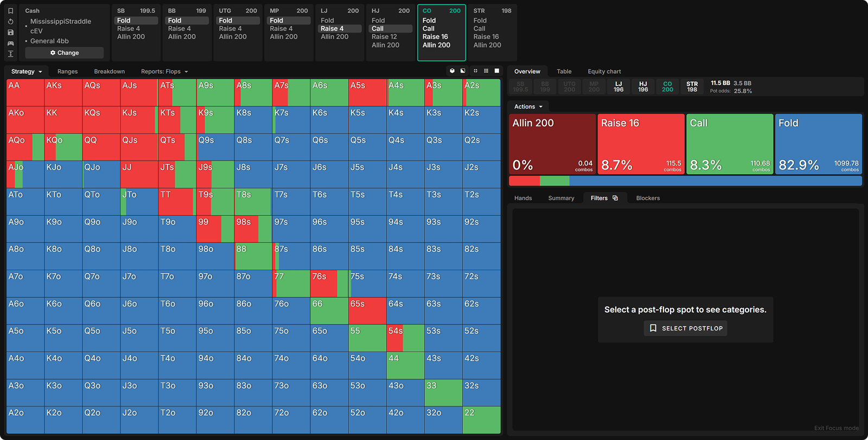The image size is (868, 440).
Task: Switch to the Equity chart tab
Action: [604, 72]
